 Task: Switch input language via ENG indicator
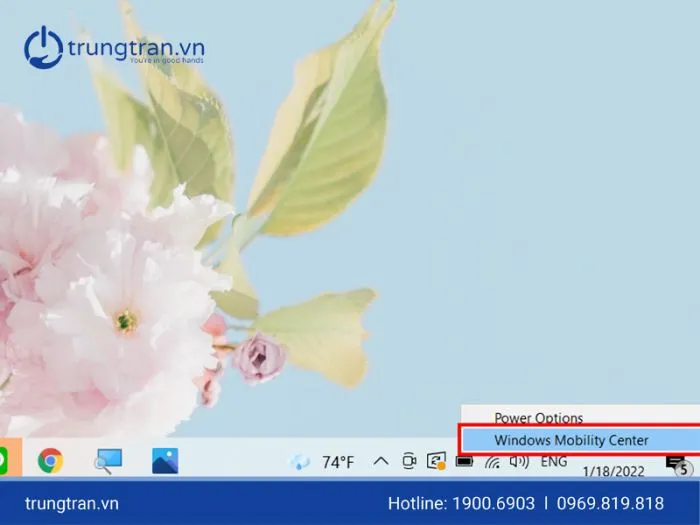554,462
